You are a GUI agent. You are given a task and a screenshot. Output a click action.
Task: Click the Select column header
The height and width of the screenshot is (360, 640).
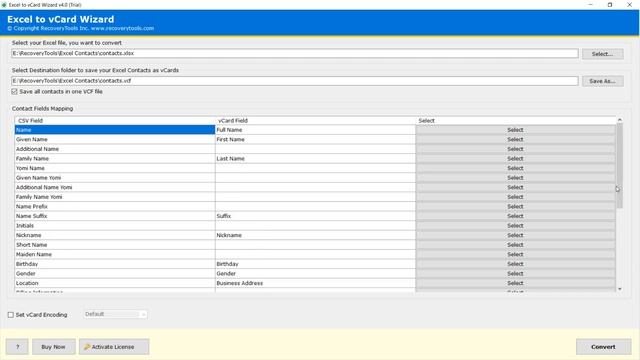(516, 121)
